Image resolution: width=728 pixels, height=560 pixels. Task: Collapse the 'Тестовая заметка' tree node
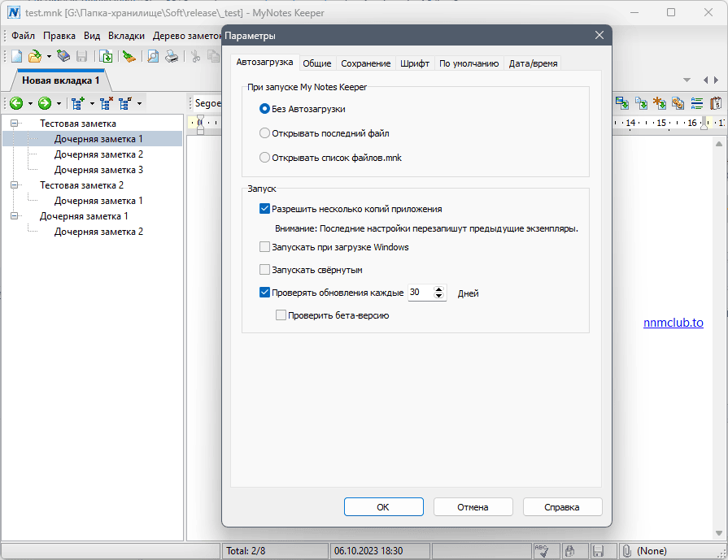tap(15, 124)
